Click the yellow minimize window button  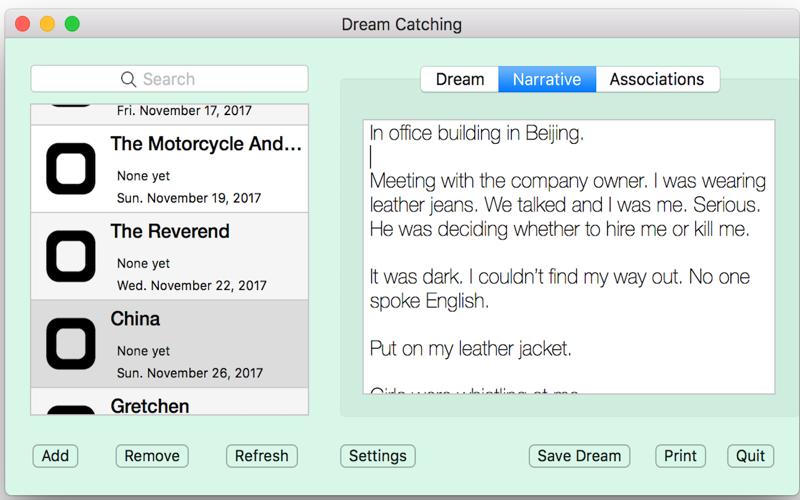(47, 23)
